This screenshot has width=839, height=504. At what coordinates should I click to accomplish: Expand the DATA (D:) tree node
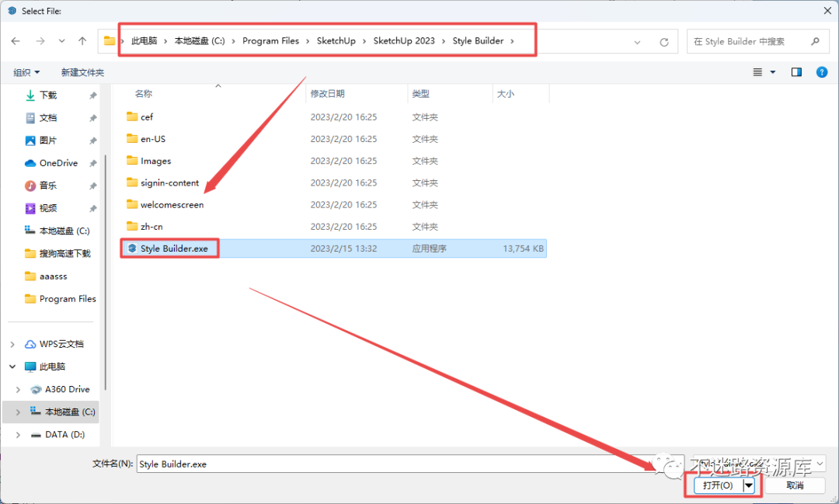(x=18, y=434)
